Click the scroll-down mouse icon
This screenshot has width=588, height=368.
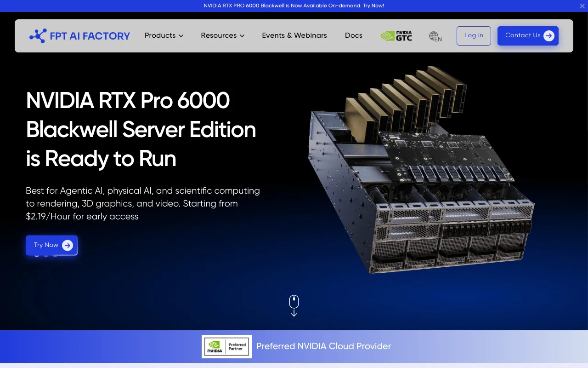[x=294, y=305]
